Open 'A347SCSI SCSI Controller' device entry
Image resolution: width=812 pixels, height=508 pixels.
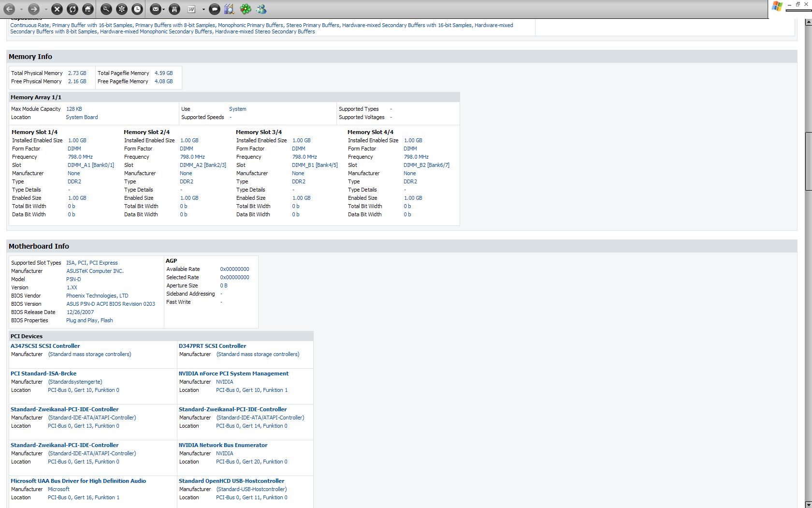[45, 346]
